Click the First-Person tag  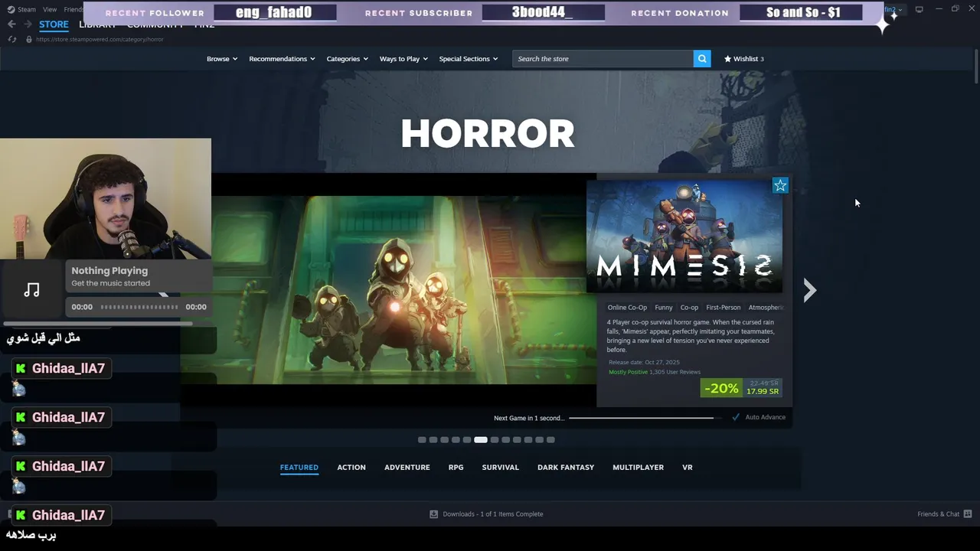point(724,308)
